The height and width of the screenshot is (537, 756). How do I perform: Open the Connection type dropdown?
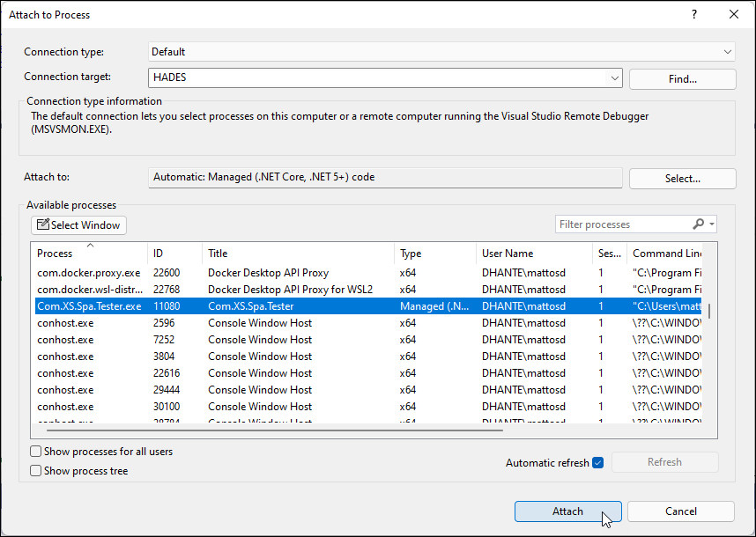[x=726, y=51]
